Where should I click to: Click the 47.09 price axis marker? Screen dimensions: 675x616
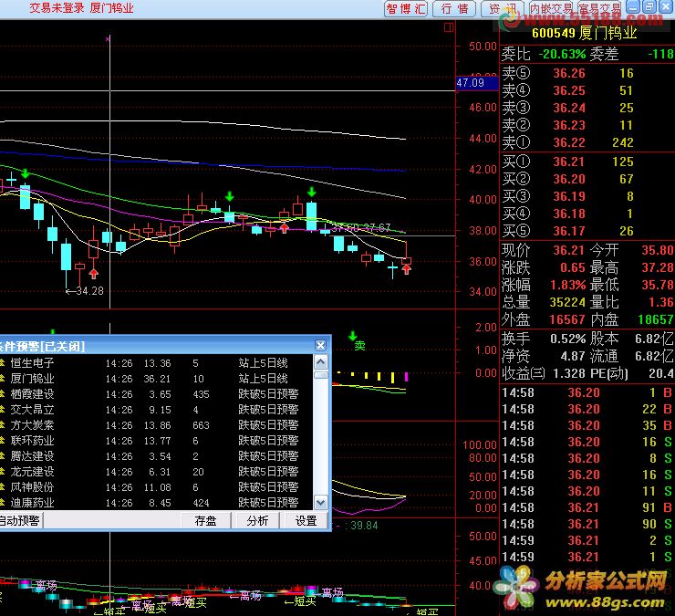(x=476, y=83)
